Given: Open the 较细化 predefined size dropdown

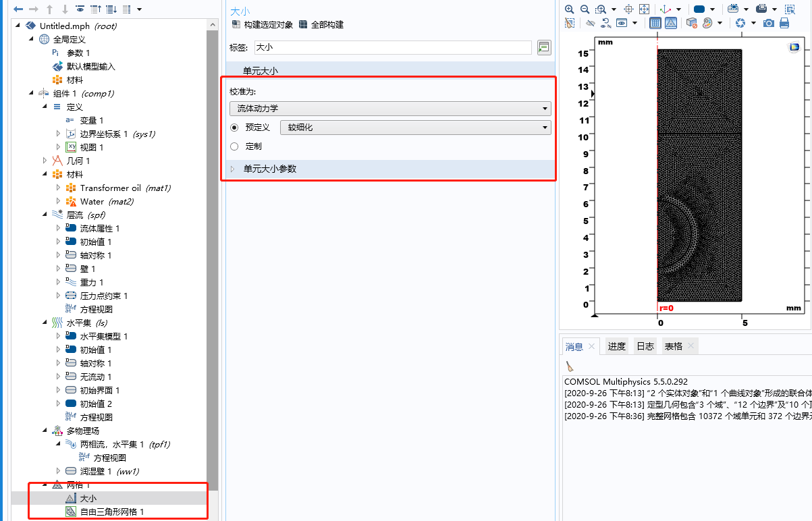Looking at the screenshot, I should tap(416, 128).
